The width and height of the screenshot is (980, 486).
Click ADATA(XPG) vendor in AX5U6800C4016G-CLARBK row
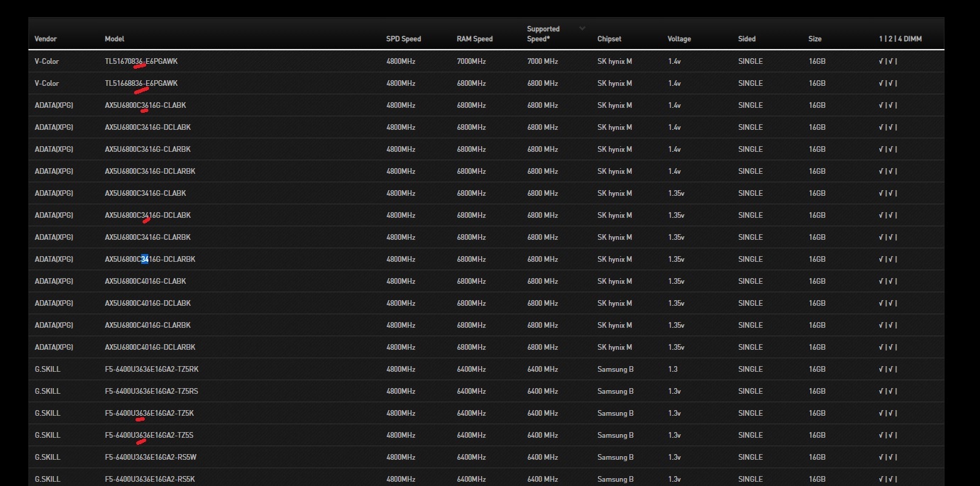(54, 326)
